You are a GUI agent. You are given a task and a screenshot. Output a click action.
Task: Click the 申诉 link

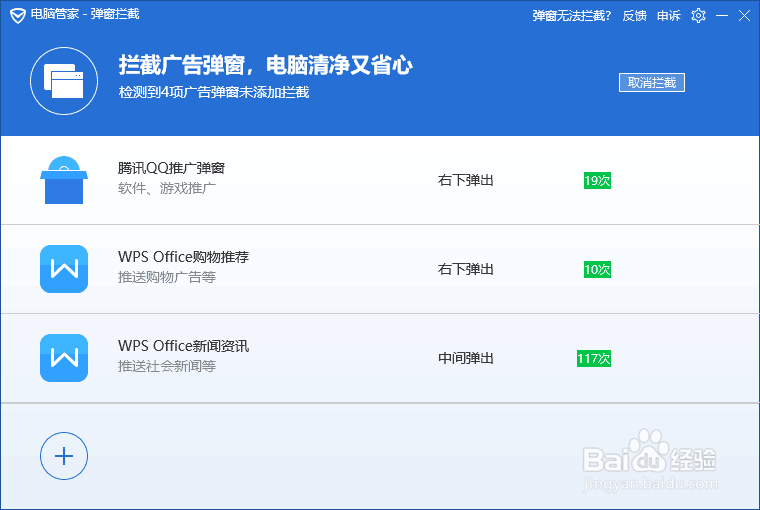point(669,16)
